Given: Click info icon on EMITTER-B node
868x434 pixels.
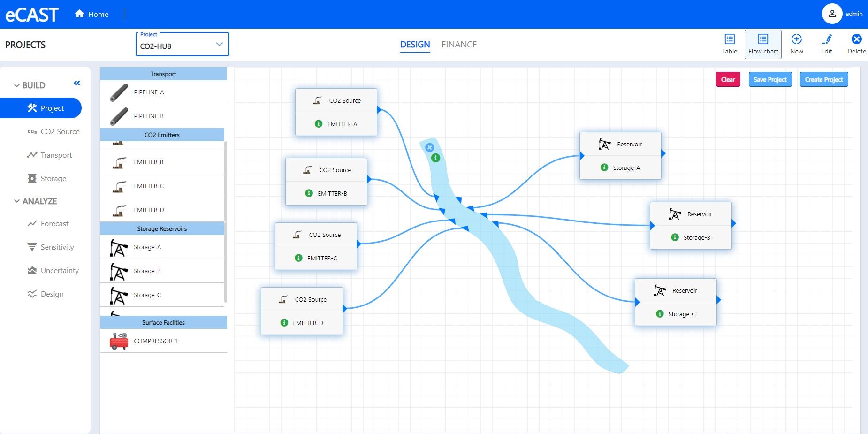Looking at the screenshot, I should coord(309,193).
